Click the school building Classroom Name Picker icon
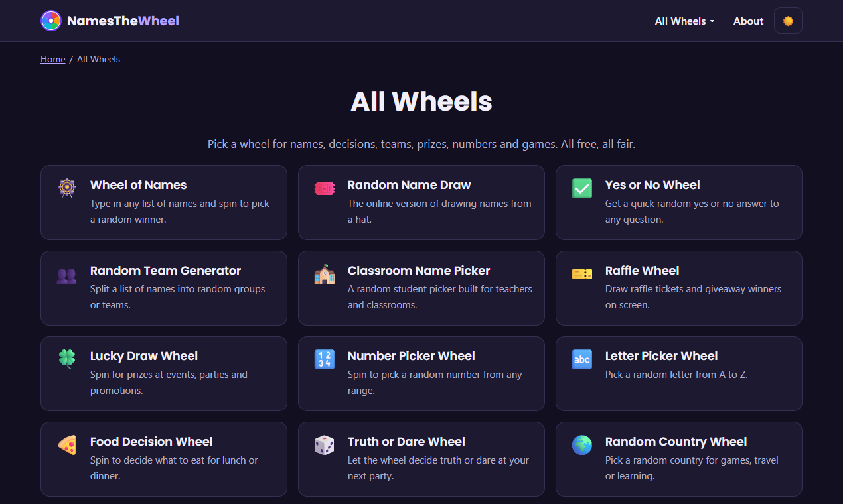843x504 pixels. [324, 274]
